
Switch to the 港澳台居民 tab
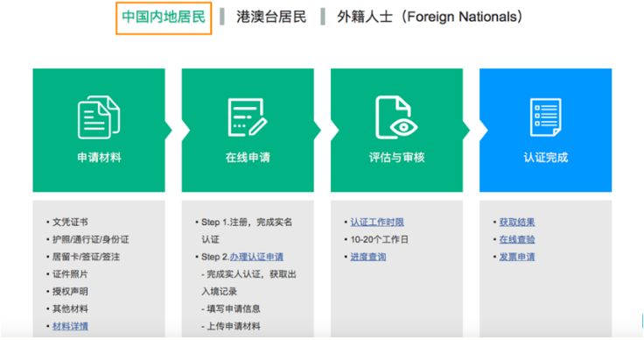pyautogui.click(x=271, y=18)
